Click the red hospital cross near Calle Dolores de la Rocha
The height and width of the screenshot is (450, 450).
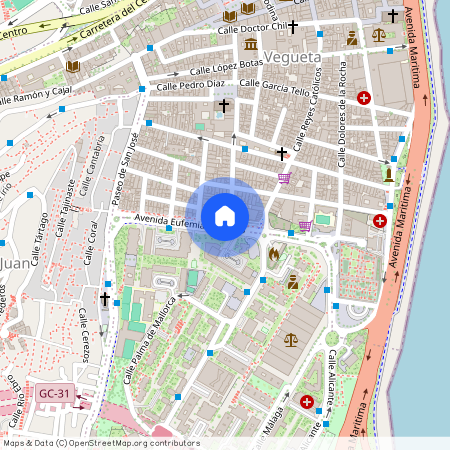pos(364,98)
